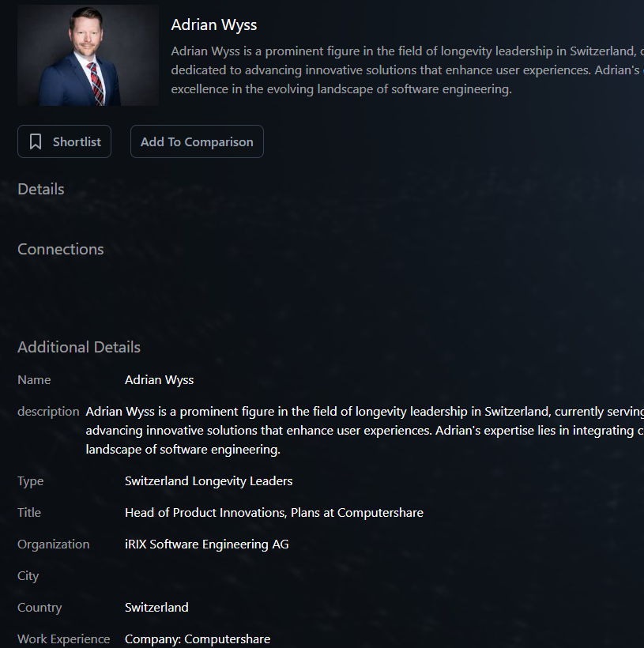The image size is (644, 648).
Task: Click the bookmark icon beside Shortlist
Action: click(x=36, y=142)
